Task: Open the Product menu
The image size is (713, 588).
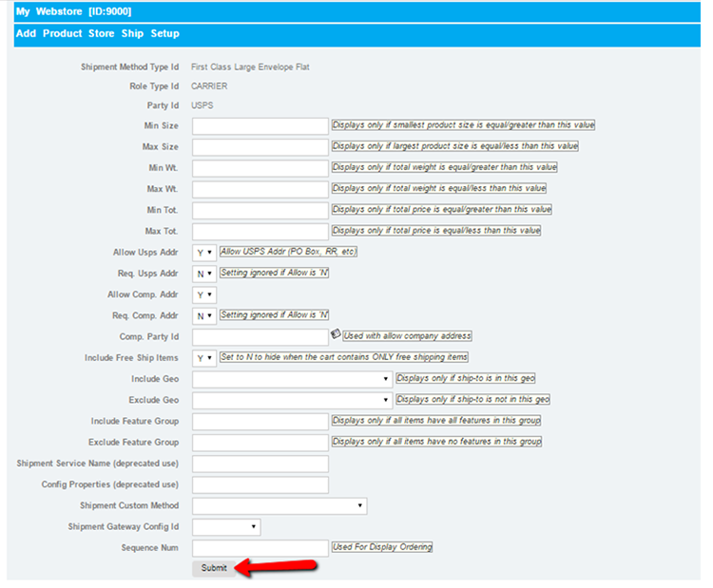Action: tap(63, 33)
